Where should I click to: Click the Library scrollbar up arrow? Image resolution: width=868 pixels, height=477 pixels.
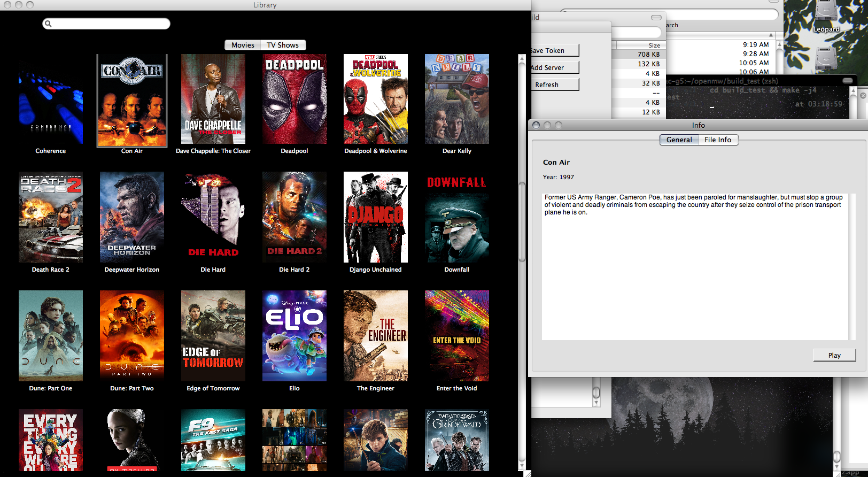tap(522, 59)
